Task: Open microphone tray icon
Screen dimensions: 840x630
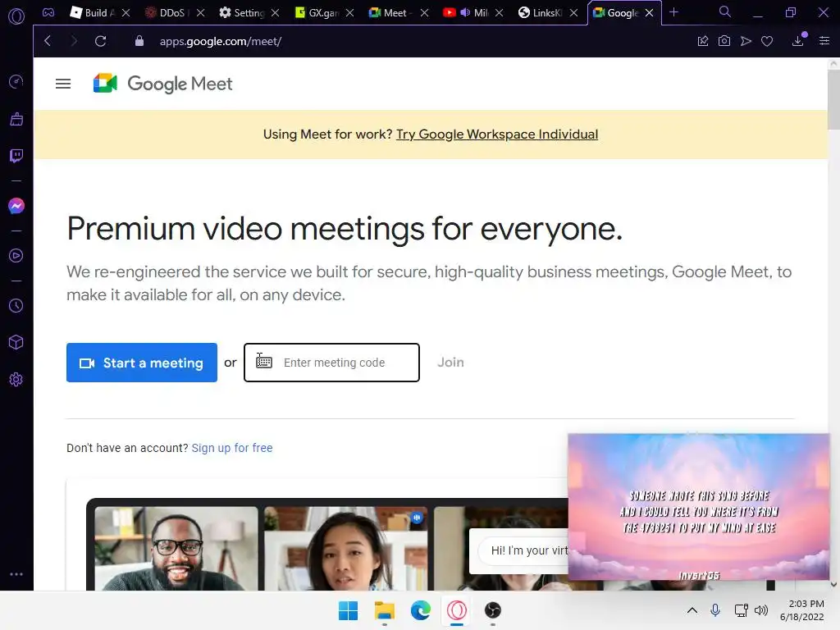Action: [x=715, y=610]
